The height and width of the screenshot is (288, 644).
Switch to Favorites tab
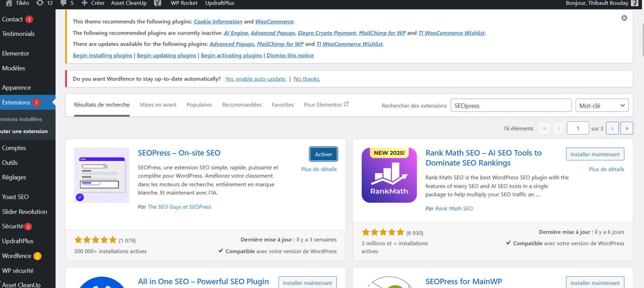coord(283,105)
